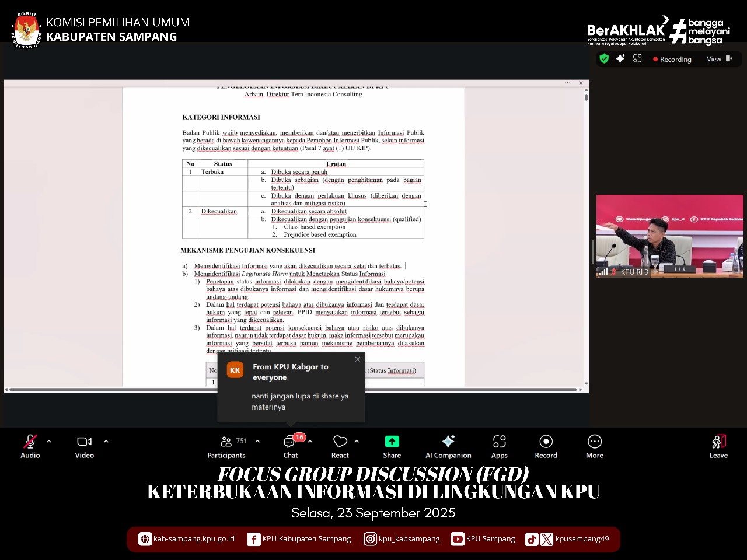Expand the video options arrow
This screenshot has width=747, height=560.
pyautogui.click(x=106, y=442)
